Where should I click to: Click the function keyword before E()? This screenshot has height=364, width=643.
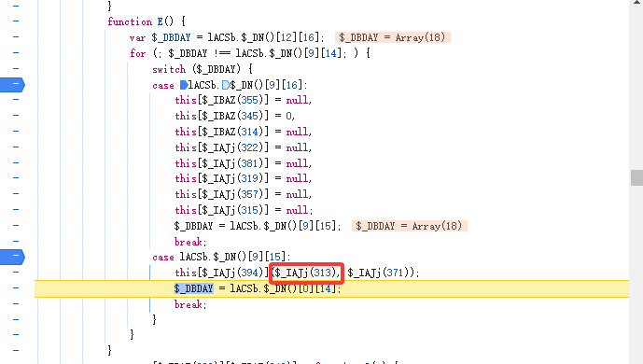point(130,21)
